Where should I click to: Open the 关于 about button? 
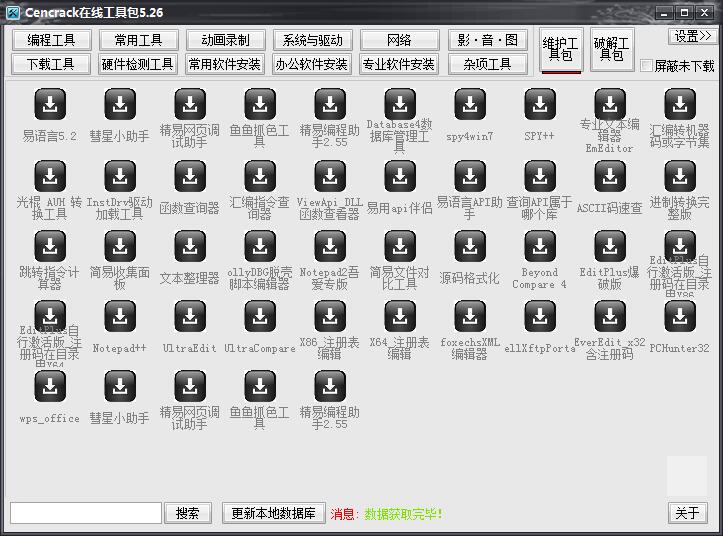(x=687, y=513)
